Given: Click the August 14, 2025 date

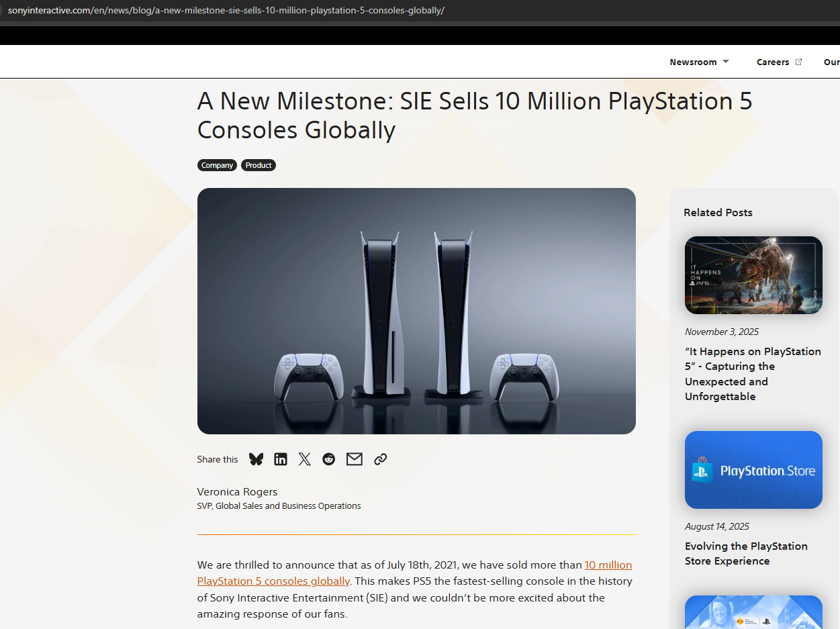Looking at the screenshot, I should point(717,526).
